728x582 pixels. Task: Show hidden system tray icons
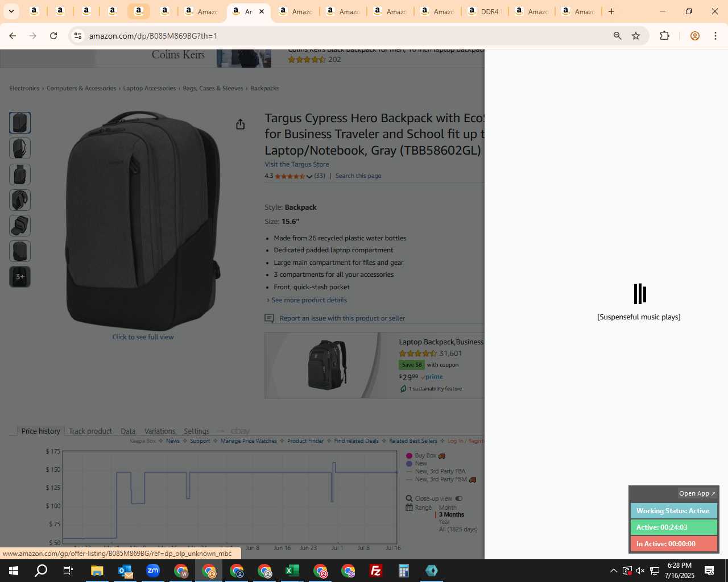click(613, 571)
